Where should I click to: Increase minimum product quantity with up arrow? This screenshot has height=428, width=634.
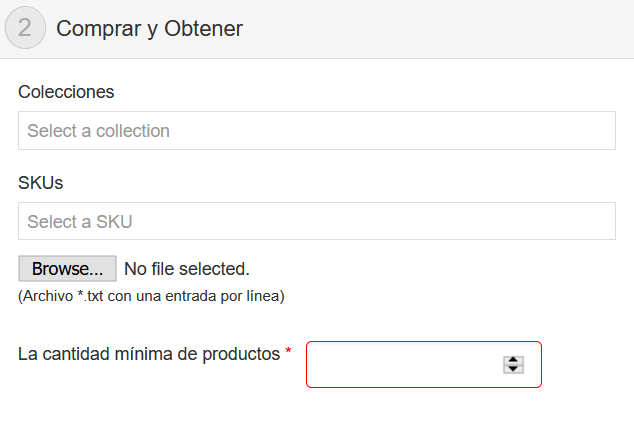514,360
